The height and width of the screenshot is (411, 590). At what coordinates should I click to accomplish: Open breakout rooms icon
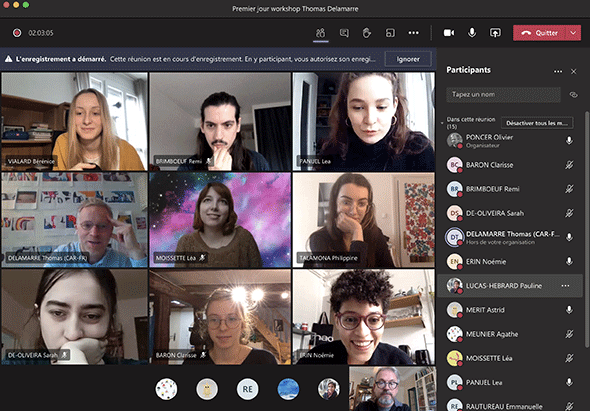pos(390,33)
